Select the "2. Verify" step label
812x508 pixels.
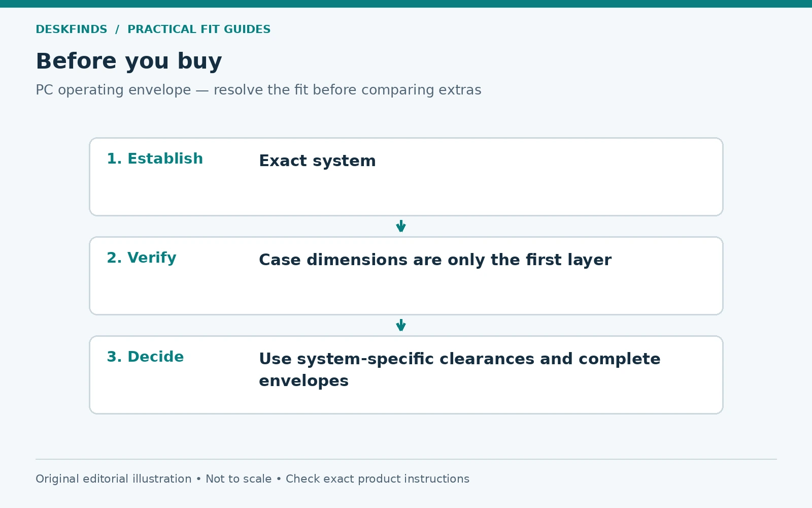(142, 258)
